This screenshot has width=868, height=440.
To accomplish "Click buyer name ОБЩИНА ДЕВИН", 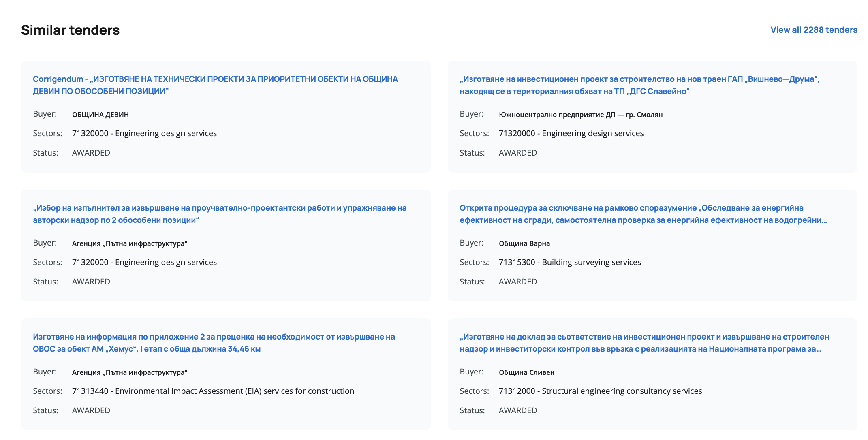I will click(x=100, y=115).
